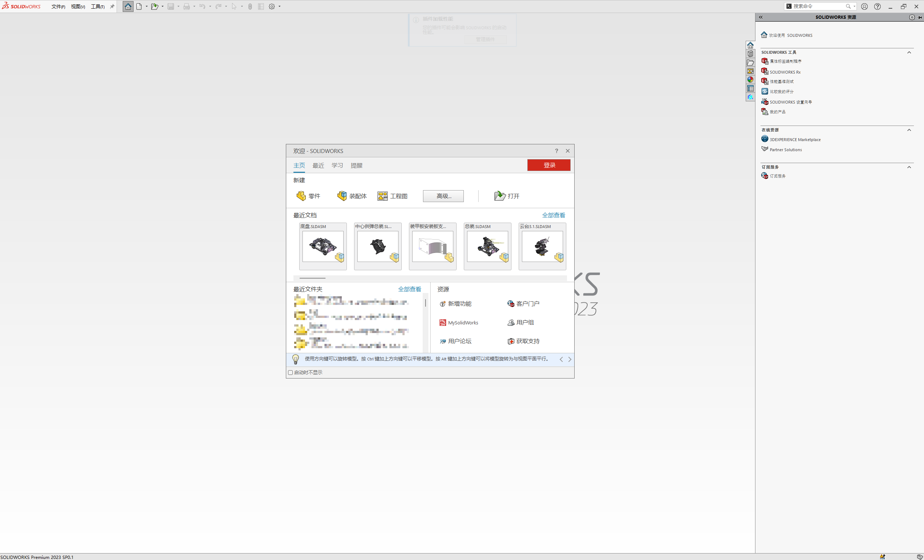Open the View Palette task pane tab
924x560 pixels.
[x=750, y=71]
